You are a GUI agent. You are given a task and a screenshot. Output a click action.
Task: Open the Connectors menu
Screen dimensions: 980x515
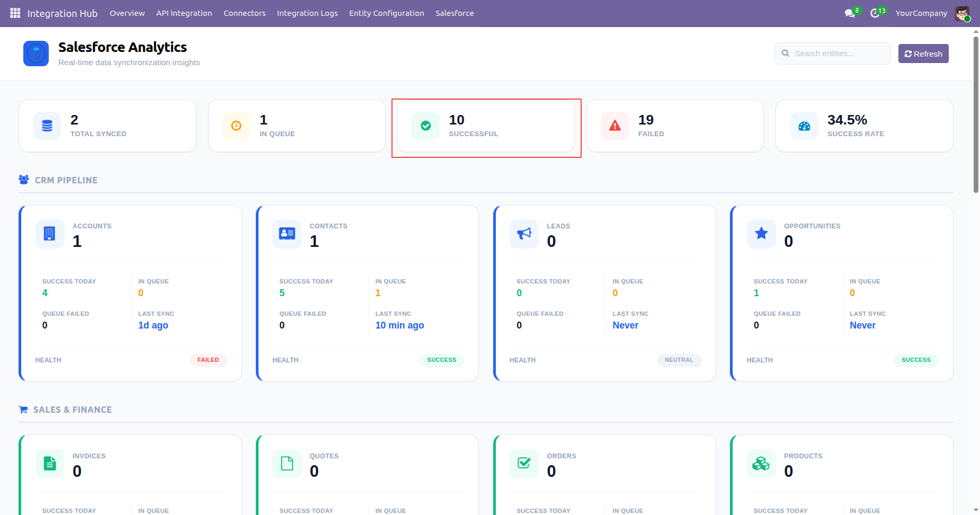pyautogui.click(x=245, y=13)
